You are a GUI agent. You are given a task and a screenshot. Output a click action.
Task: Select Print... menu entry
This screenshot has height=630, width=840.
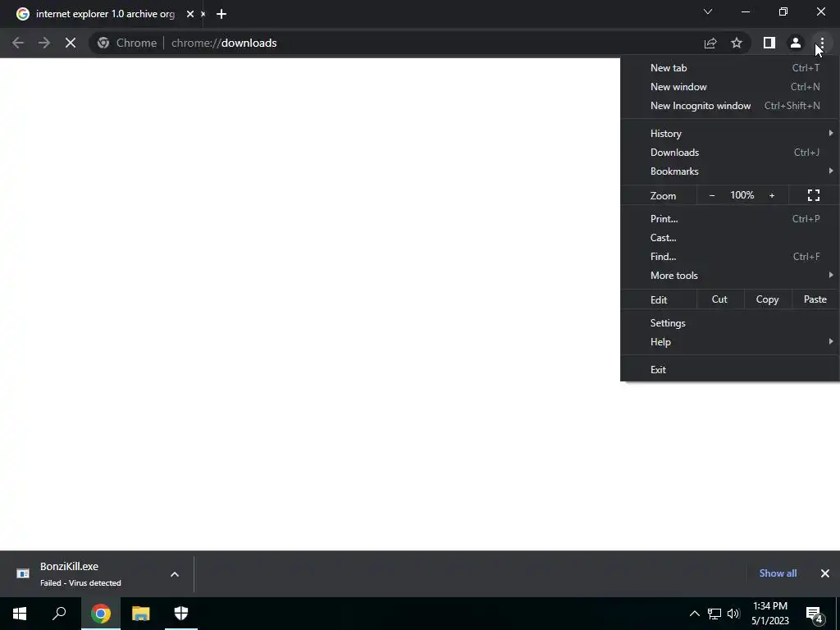click(x=729, y=218)
